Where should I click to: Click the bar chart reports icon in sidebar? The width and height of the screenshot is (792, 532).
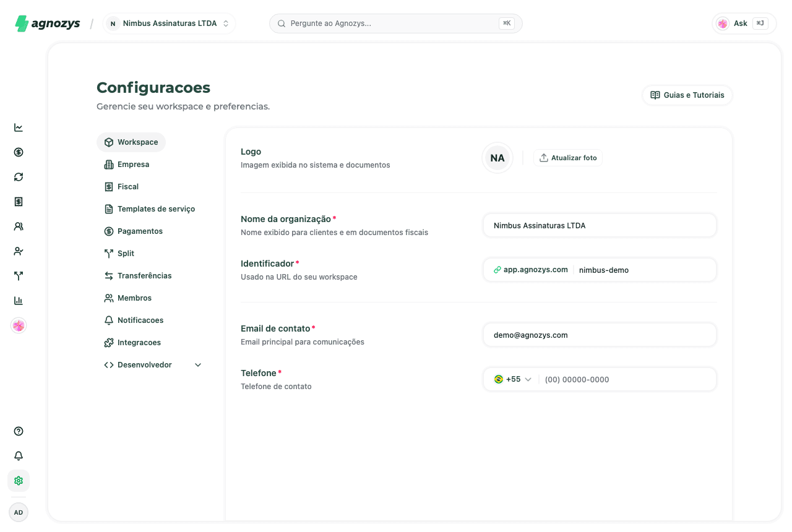pos(19,301)
